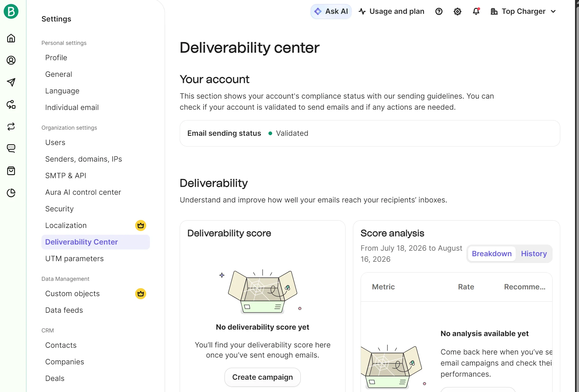Open Localization settings
This screenshot has width=579, height=392.
(x=66, y=225)
